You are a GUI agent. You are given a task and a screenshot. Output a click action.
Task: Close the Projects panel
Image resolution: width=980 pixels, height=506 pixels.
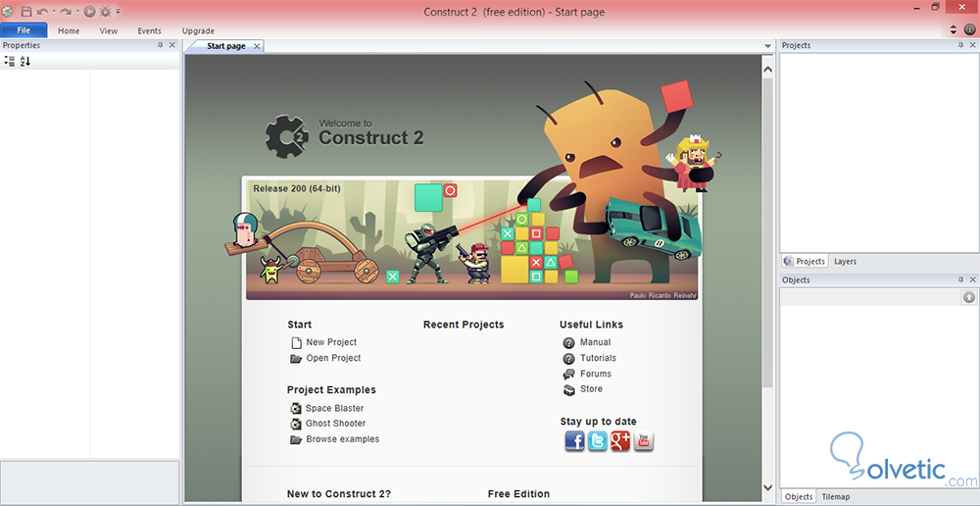(972, 45)
